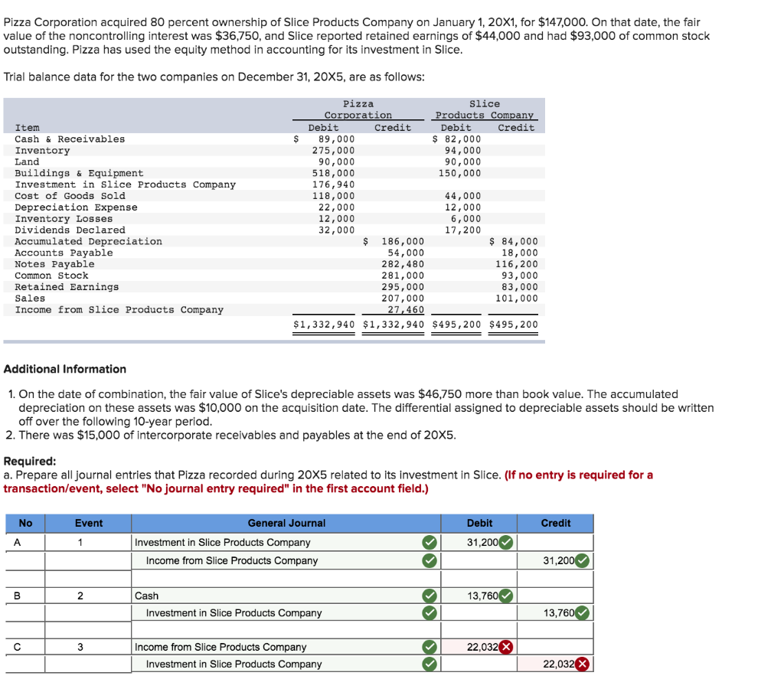Image resolution: width=784 pixels, height=679 pixels.
Task: Click the Additional Information heading
Action: click(65, 369)
